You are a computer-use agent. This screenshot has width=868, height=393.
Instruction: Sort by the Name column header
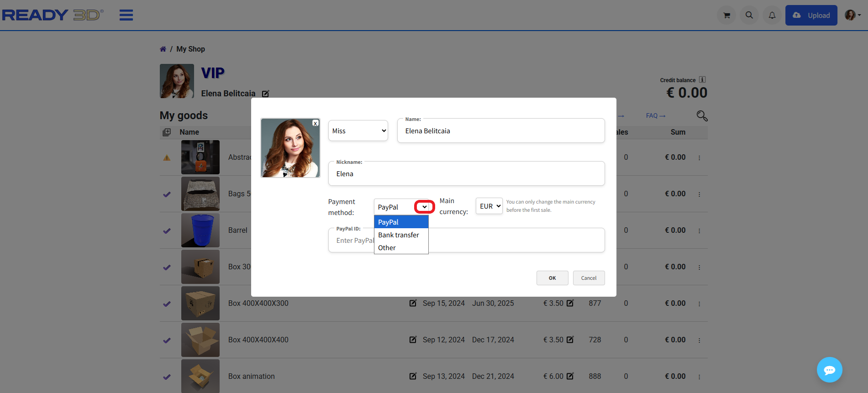(189, 132)
